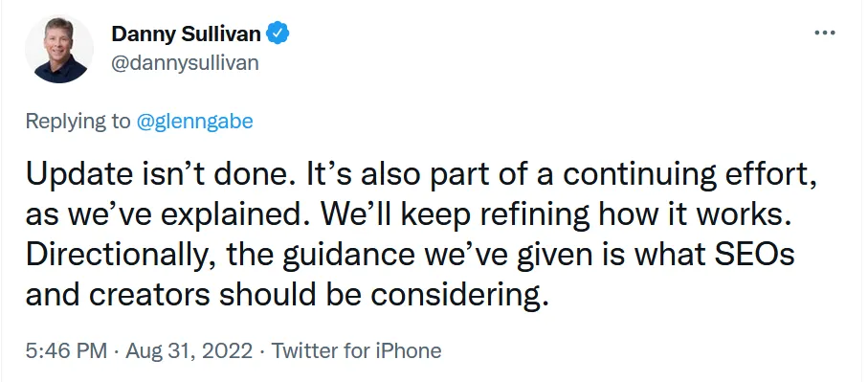Click the Aug 31, 2022 date

click(x=189, y=351)
